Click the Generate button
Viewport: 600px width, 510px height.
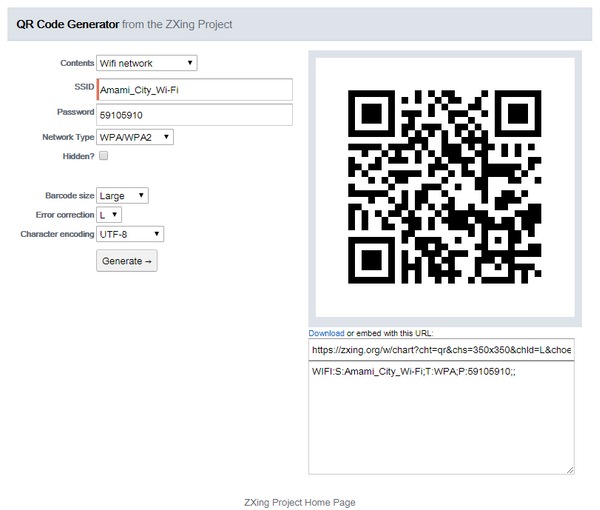coord(127,261)
